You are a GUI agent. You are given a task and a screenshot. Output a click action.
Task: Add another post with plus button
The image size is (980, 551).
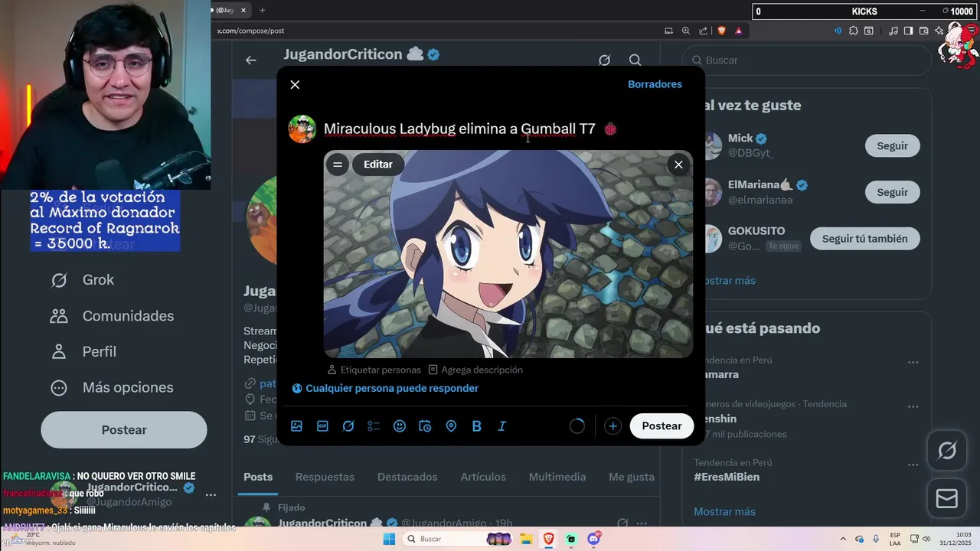coord(612,426)
